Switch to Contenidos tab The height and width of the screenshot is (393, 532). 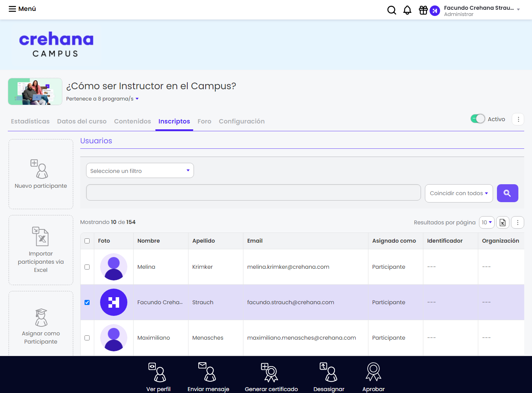[132, 122]
